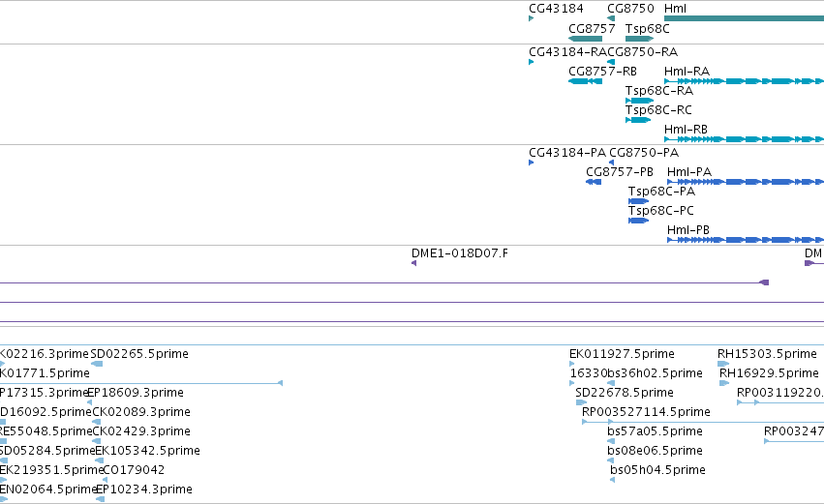Select the Hml-RB transcript label

tap(686, 130)
